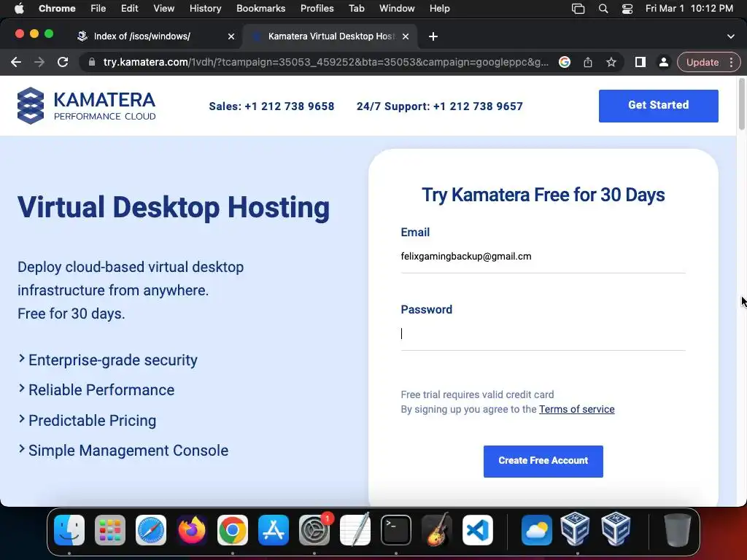Click the Get Started button
Viewport: 747px width, 560px height.
click(659, 106)
